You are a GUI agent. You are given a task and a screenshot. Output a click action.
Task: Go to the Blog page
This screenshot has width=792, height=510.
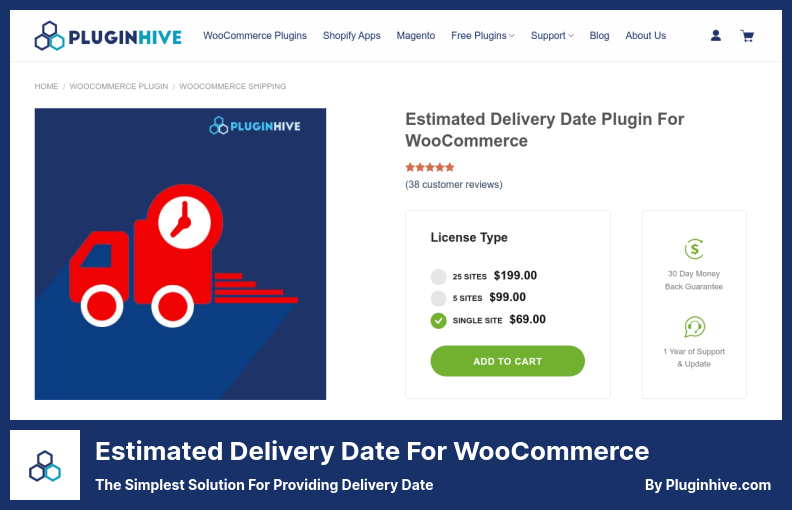point(600,36)
